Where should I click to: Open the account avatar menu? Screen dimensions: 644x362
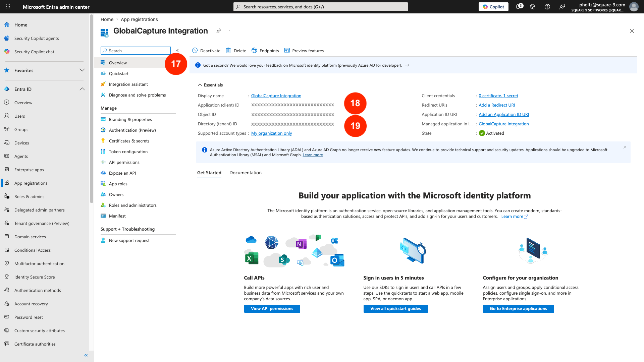click(634, 7)
